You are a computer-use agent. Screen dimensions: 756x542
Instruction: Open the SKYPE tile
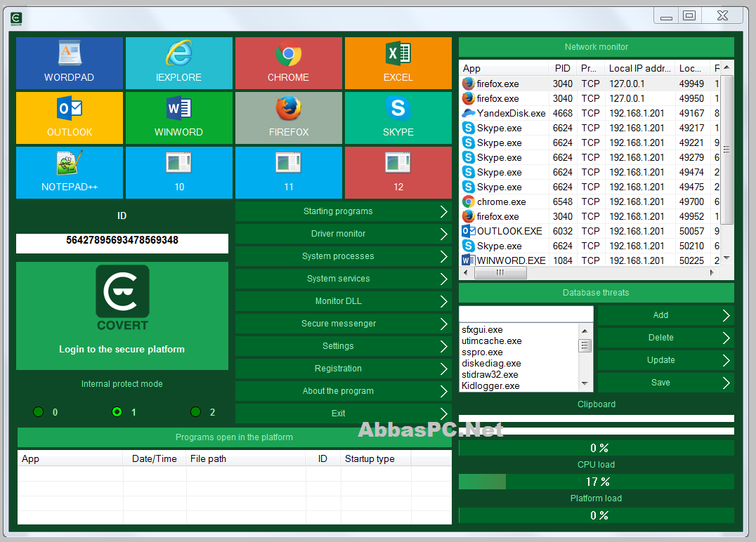(398, 118)
